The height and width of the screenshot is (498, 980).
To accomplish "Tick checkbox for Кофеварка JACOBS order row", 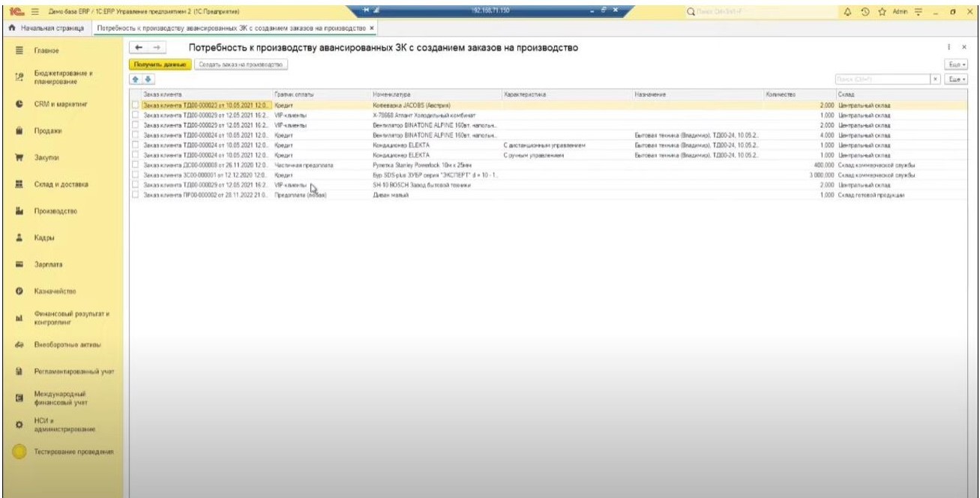I will 136,106.
